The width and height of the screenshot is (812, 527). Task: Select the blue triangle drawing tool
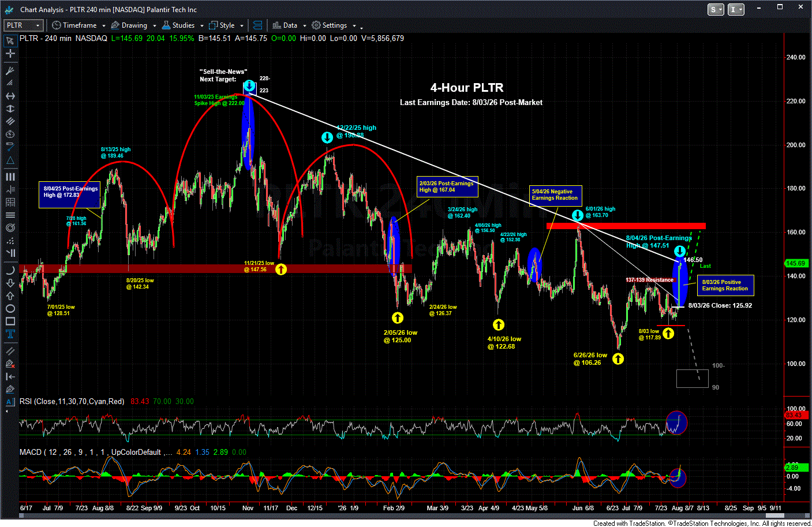10,160
